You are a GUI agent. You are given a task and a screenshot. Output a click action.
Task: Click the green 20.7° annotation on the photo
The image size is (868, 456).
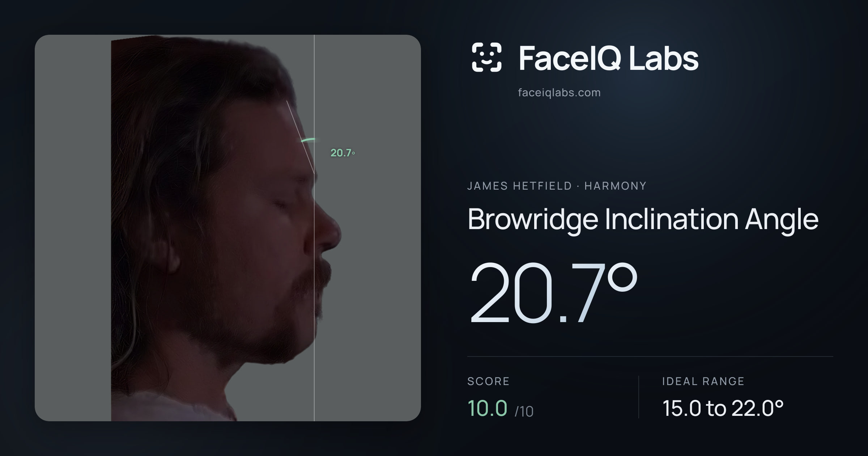342,153
